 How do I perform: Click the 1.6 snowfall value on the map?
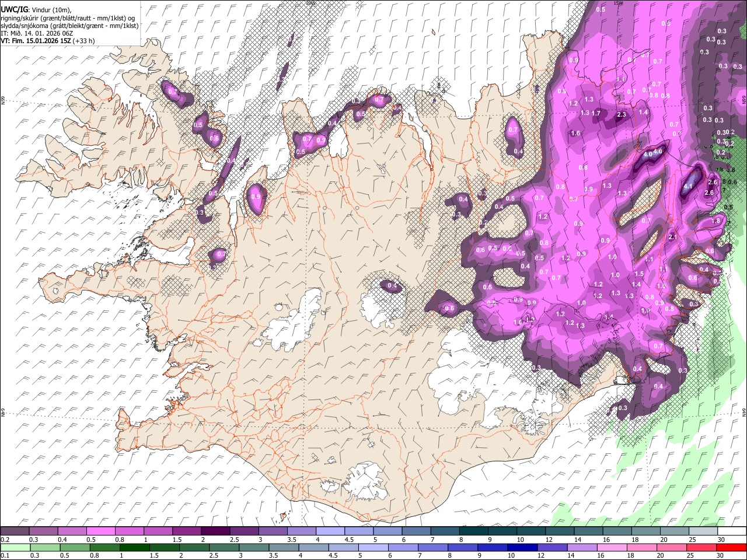pyautogui.click(x=575, y=133)
